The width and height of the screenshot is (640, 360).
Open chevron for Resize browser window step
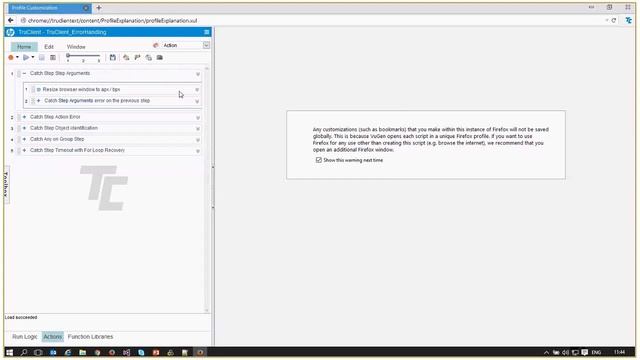[197, 90]
